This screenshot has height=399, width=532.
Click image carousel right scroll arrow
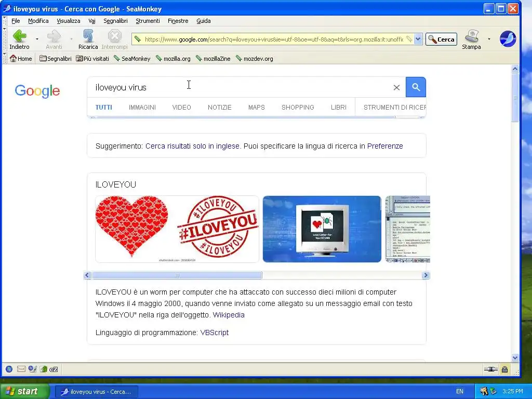click(426, 275)
